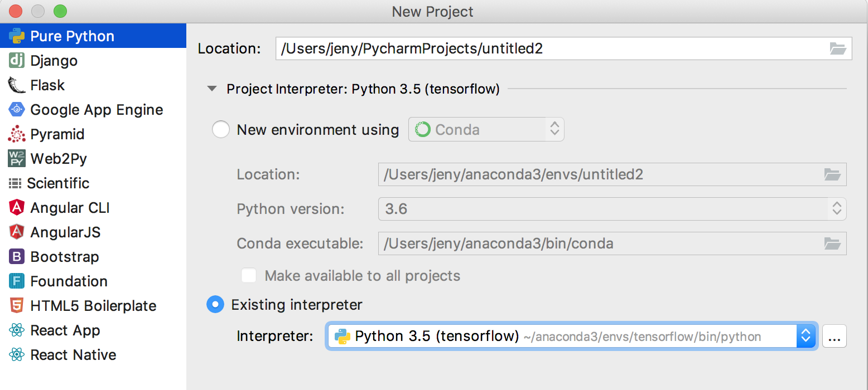868x390 pixels.
Task: Choose Scientific project type
Action: (58, 183)
